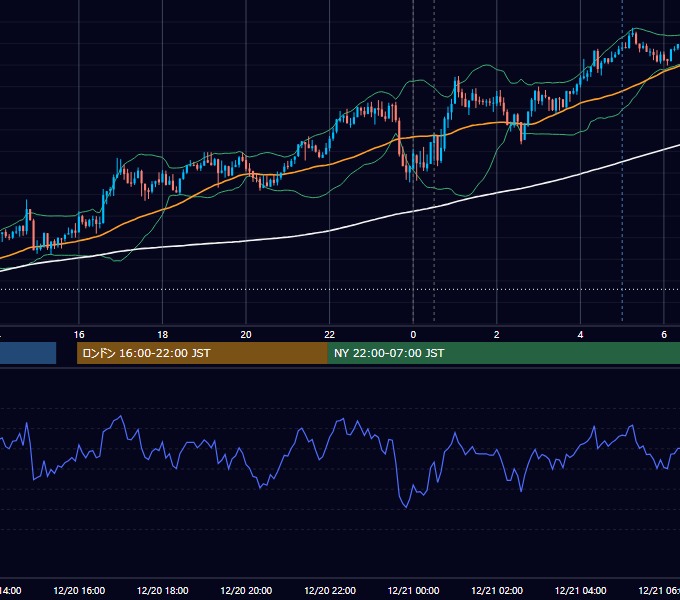Click the "12/21 04:00" date label

[x=580, y=590]
